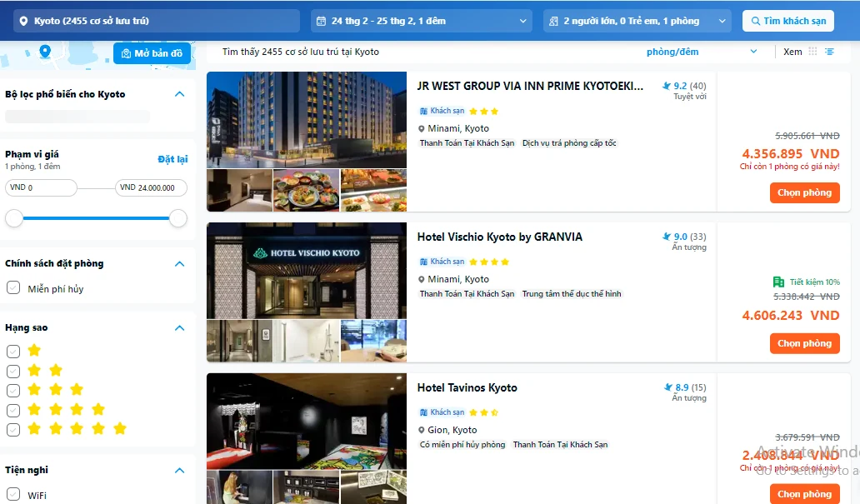Click the blue price range slider track
Viewport: 860px width, 504px height.
96,218
